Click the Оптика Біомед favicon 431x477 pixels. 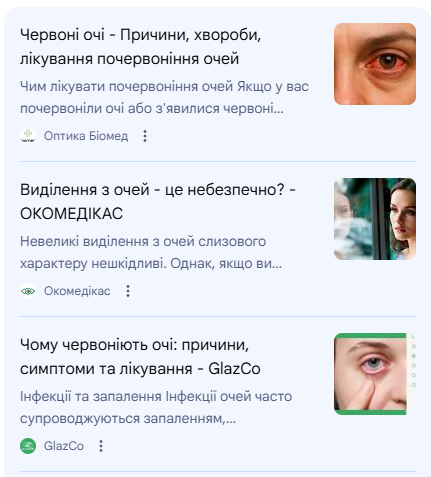(28, 136)
